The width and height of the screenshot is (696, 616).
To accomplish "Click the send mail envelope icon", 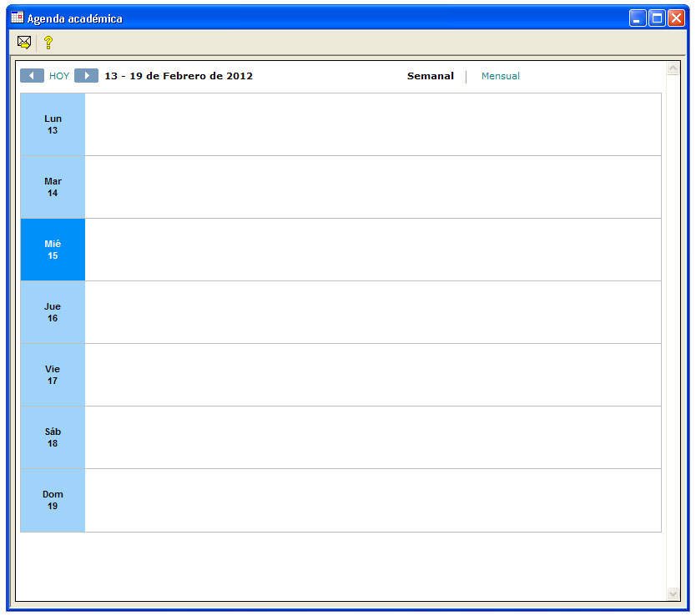I will [24, 43].
